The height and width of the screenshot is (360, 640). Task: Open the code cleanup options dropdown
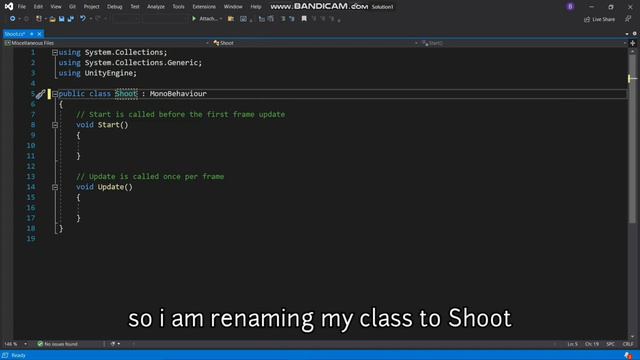119,344
